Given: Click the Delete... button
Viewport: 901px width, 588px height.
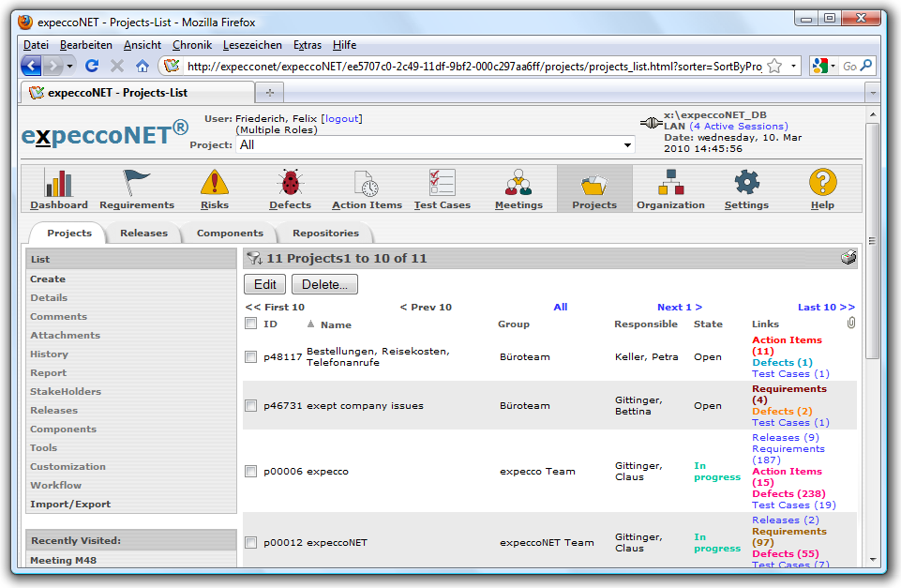Looking at the screenshot, I should click(x=324, y=284).
